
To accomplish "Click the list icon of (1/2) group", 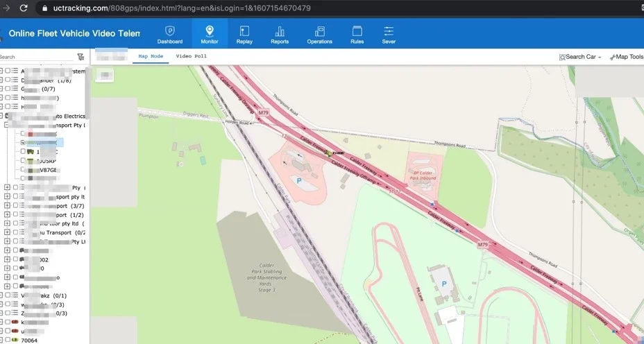I will coord(23,215).
